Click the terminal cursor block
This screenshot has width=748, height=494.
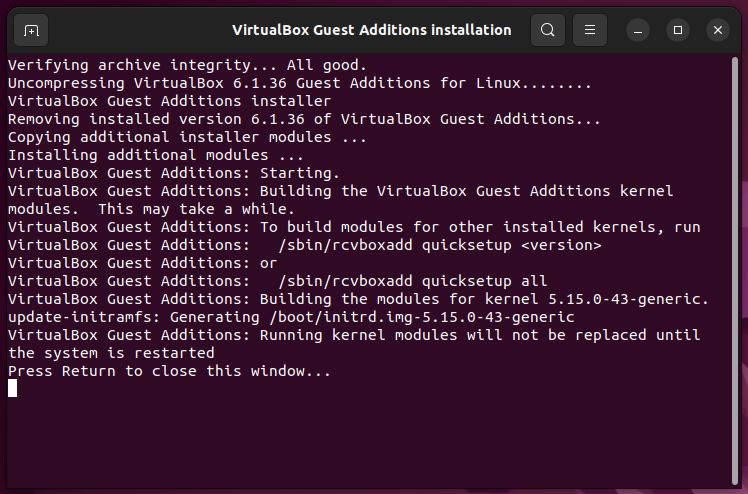(x=13, y=388)
